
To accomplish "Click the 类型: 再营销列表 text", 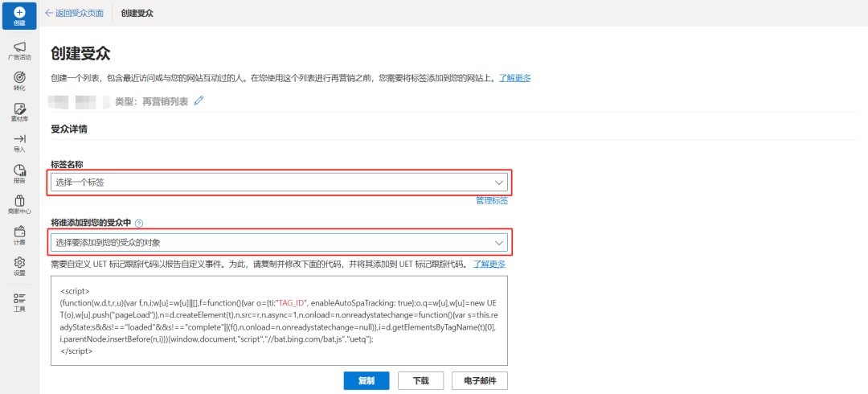I will pos(152,101).
